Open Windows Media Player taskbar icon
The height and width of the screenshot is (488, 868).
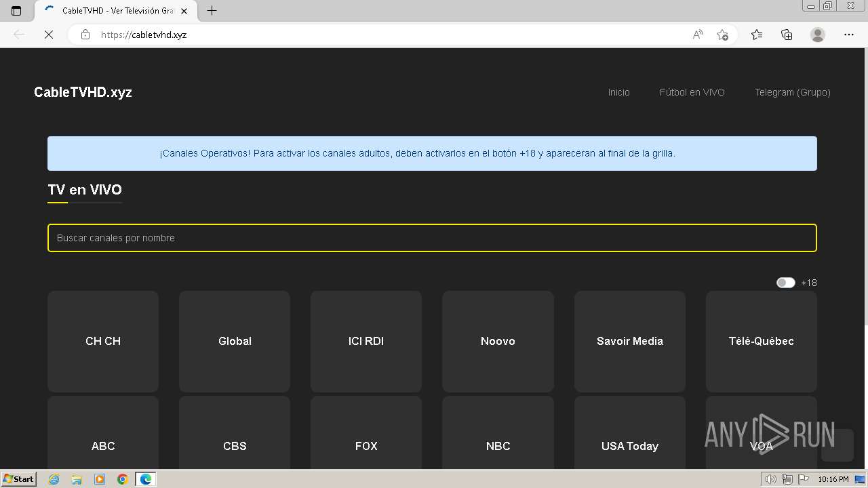point(100,479)
